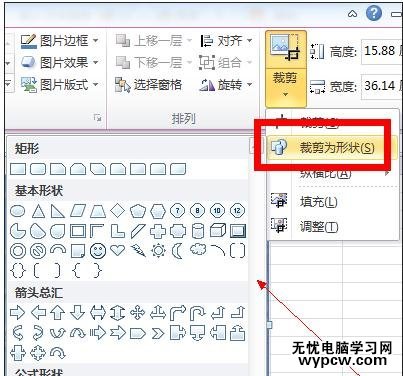Select the Heptagon (7) shape

(x=177, y=211)
